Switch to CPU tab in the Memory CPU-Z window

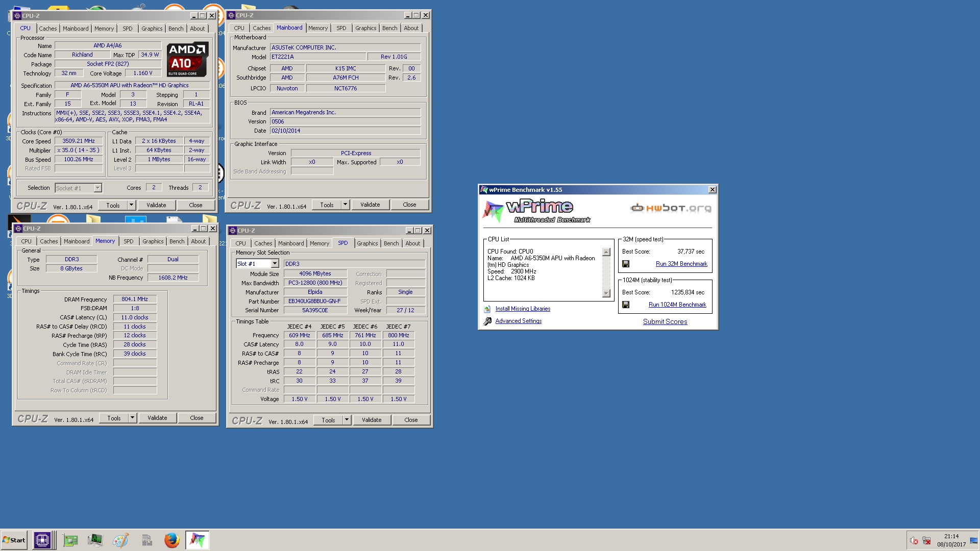[x=27, y=241]
